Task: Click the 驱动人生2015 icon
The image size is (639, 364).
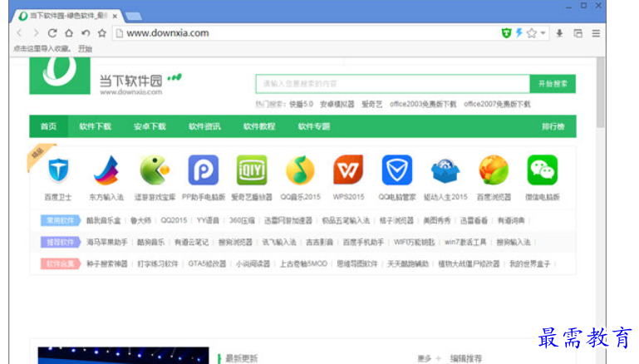Action: coord(445,171)
